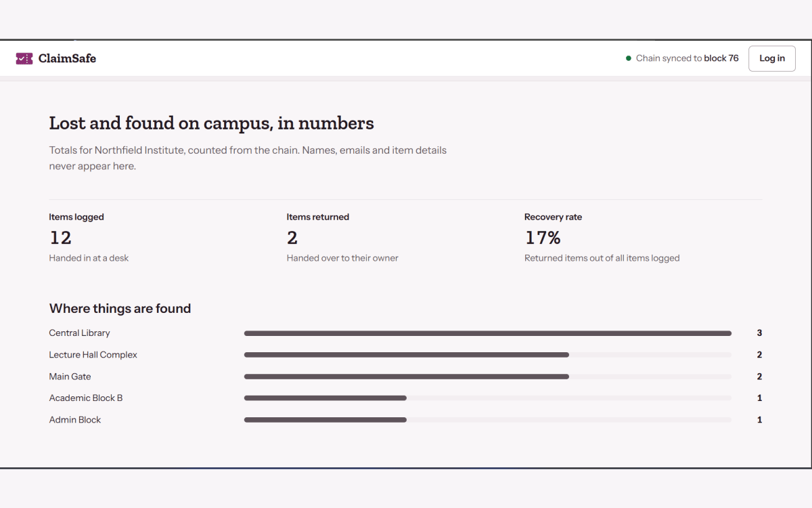Click the Main Gate row label
This screenshot has width=812, height=508.
70,377
